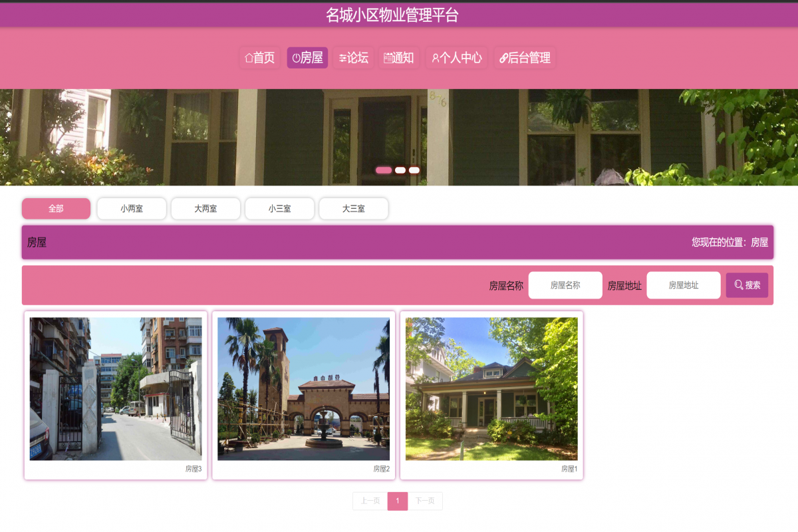The height and width of the screenshot is (532, 798).
Task: Click the 房屋名称 input field
Action: [565, 285]
